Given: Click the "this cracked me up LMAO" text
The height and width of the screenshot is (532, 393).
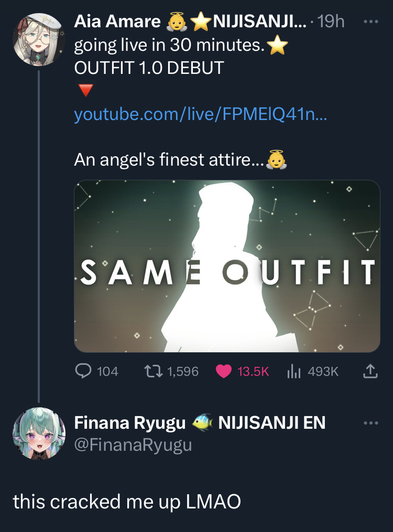Looking at the screenshot, I should click(x=127, y=502).
